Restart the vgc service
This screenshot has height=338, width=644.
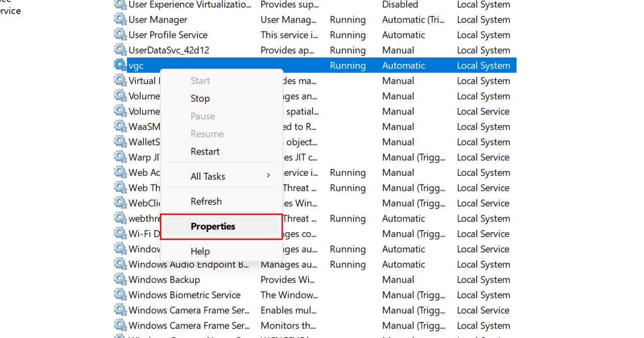[204, 151]
